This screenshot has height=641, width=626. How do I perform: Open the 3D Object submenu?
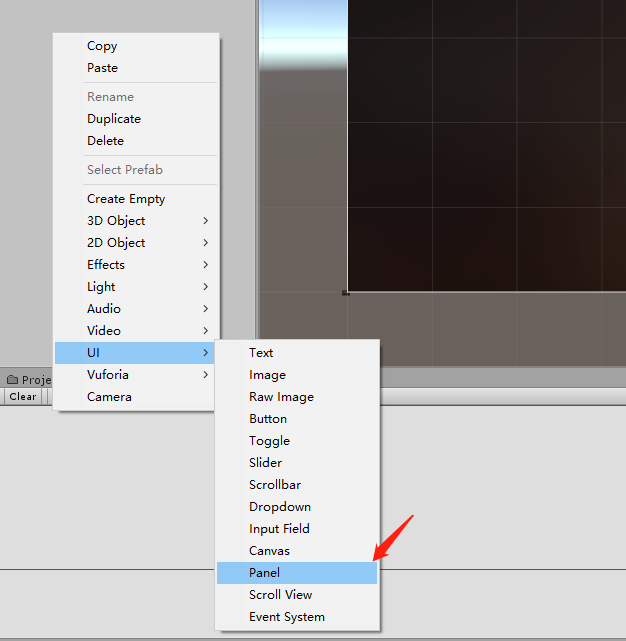[136, 221]
